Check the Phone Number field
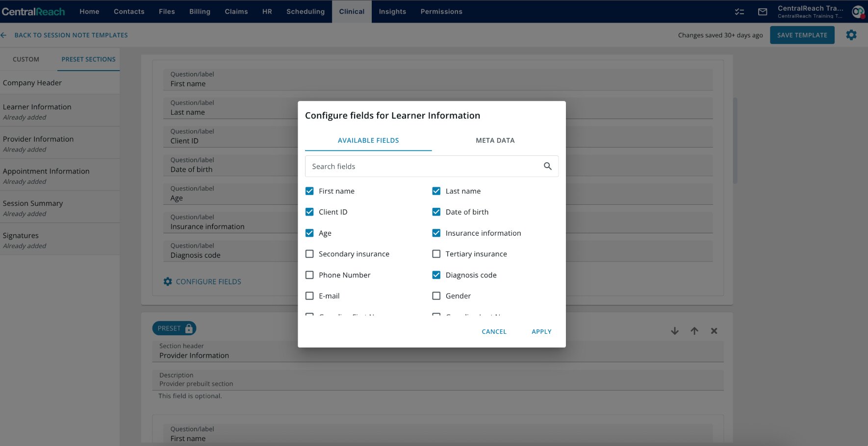This screenshot has width=868, height=446. pyautogui.click(x=309, y=275)
